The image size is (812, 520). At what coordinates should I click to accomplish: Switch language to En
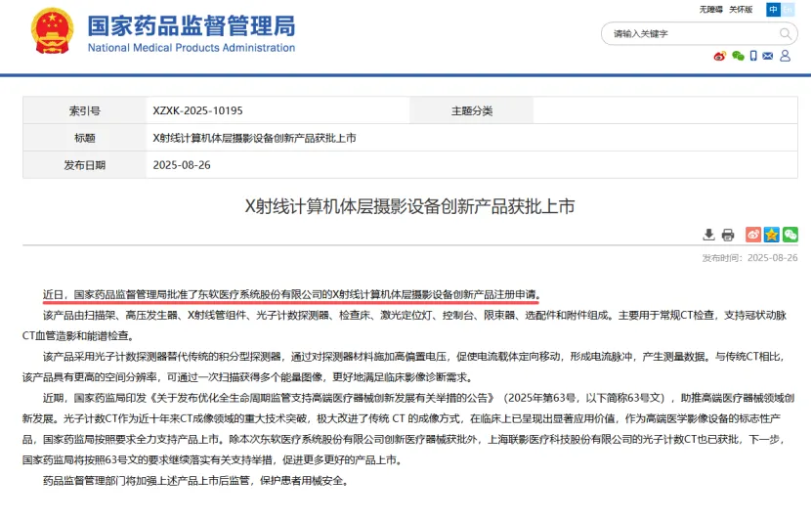tap(790, 9)
